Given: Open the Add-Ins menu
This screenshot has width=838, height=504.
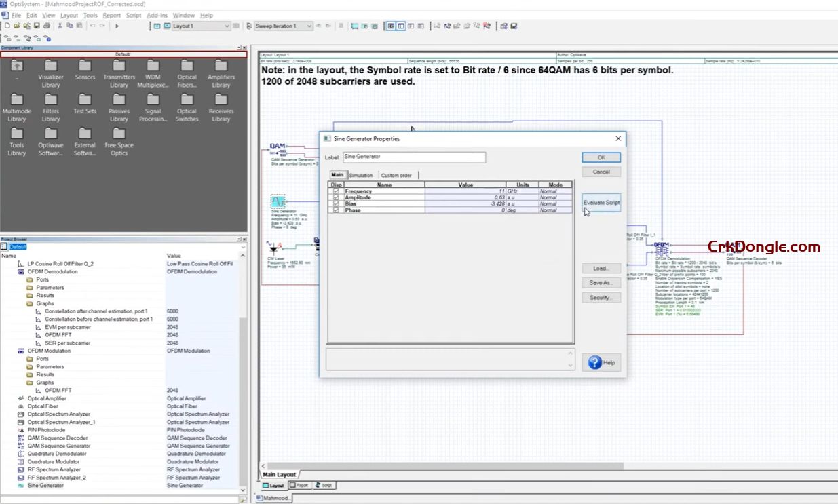Looking at the screenshot, I should point(157,15).
